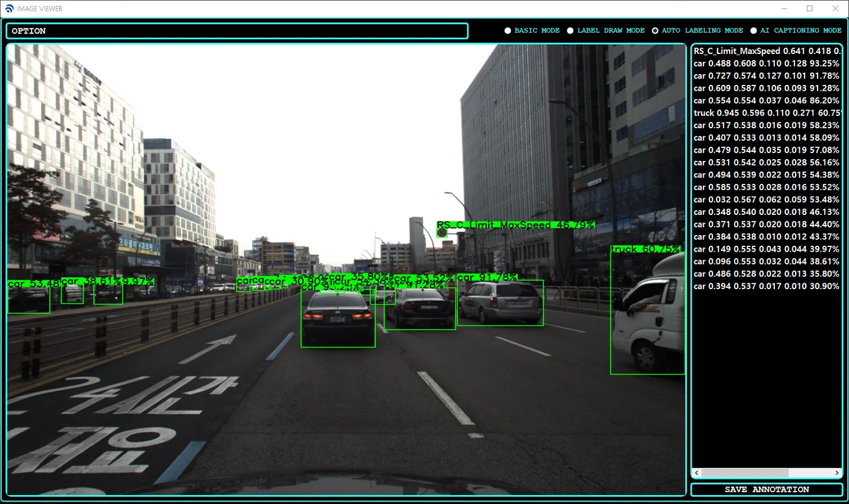Image resolution: width=849 pixels, height=504 pixels.
Task: Select the car 0.096 0.553 38.61% row
Action: click(767, 261)
